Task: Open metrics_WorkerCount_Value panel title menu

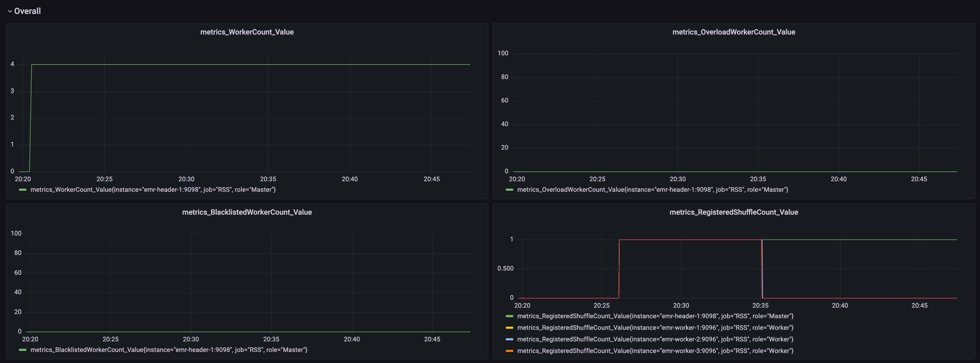Action: click(247, 32)
